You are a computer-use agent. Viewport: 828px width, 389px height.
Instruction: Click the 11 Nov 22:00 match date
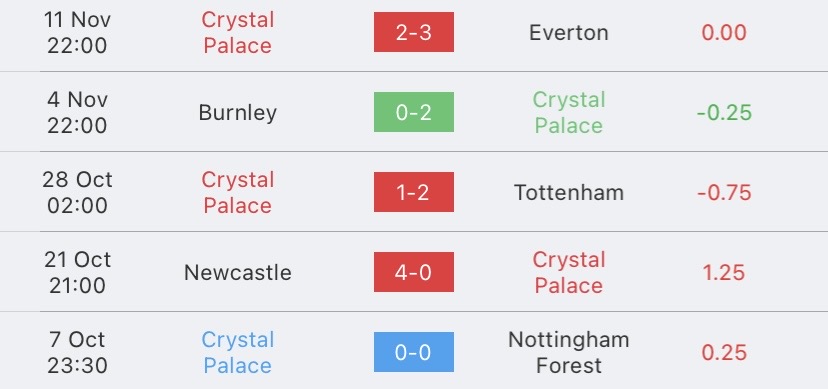coord(77,33)
